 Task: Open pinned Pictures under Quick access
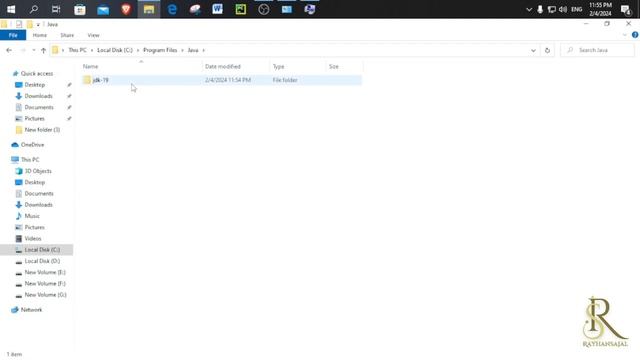click(34, 118)
